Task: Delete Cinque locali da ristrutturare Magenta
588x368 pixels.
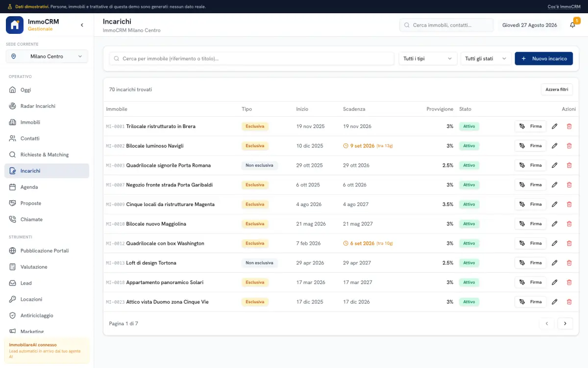Action: point(569,204)
